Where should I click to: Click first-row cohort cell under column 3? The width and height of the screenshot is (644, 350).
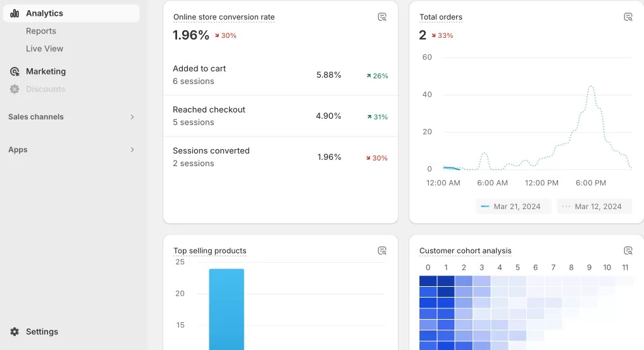click(482, 281)
